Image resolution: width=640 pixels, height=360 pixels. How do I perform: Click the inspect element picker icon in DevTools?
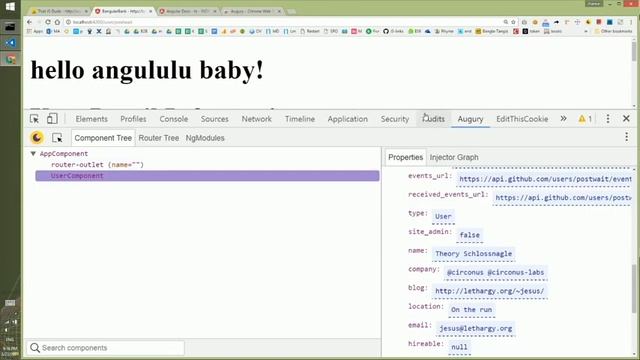(x=34, y=119)
